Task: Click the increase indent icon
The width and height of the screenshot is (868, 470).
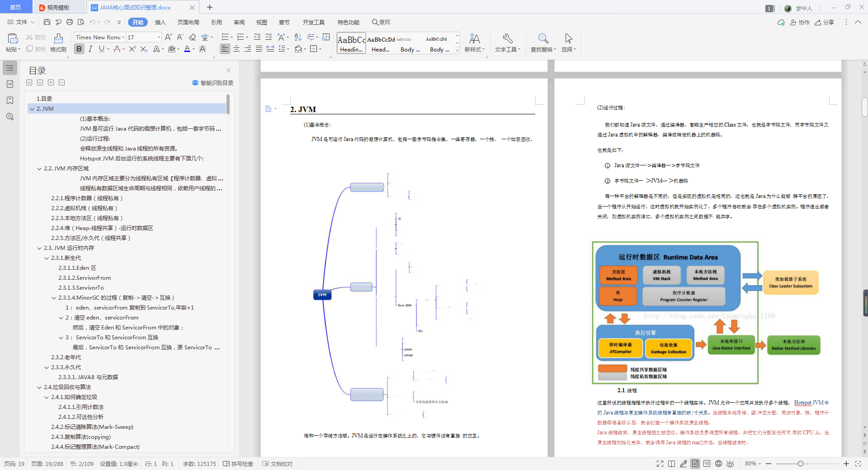Action: [269, 37]
